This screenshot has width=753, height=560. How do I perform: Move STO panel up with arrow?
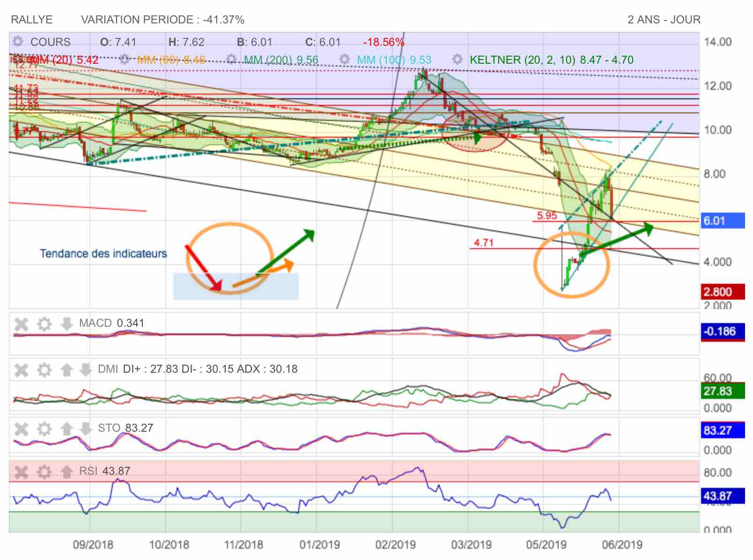coord(66,428)
